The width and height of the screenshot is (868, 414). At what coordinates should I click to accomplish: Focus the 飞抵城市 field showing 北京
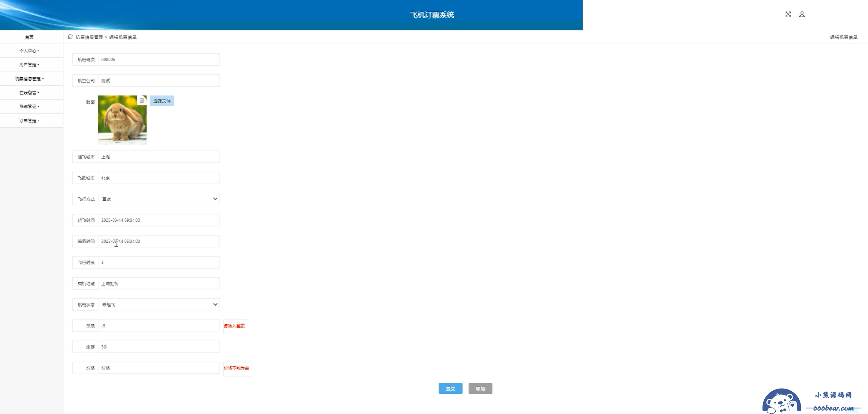click(159, 178)
